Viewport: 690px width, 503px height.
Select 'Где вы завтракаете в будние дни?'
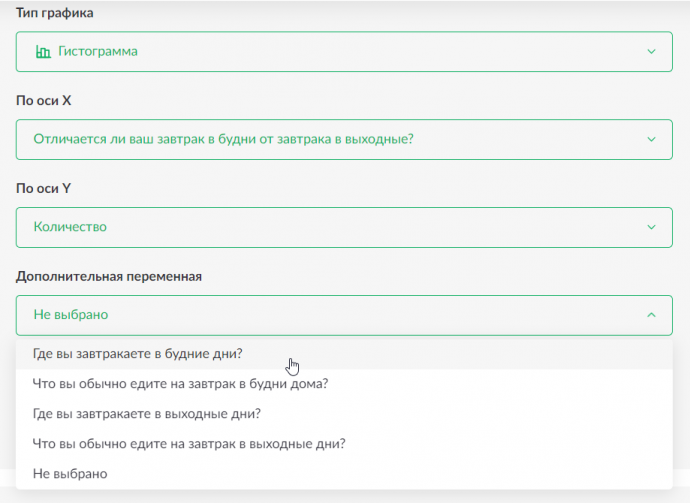(x=344, y=354)
